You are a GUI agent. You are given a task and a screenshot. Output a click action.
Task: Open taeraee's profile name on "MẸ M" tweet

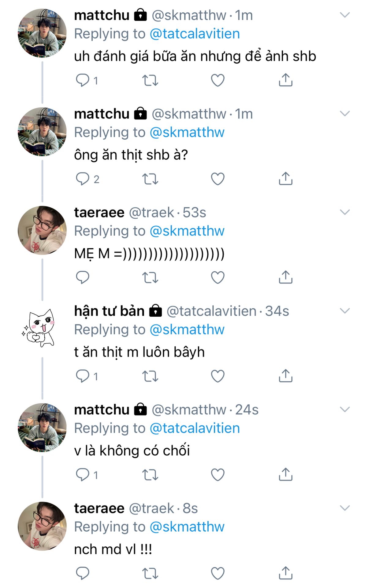coord(99,213)
